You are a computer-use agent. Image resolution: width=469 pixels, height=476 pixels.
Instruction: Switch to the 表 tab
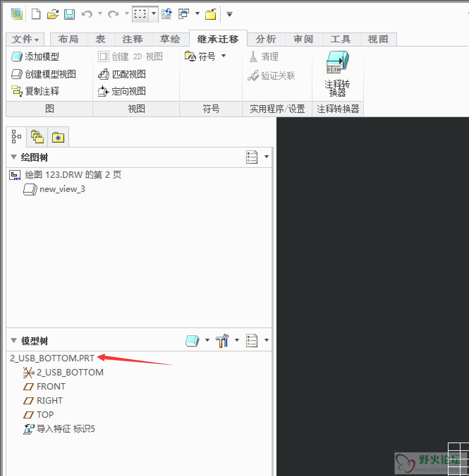100,39
